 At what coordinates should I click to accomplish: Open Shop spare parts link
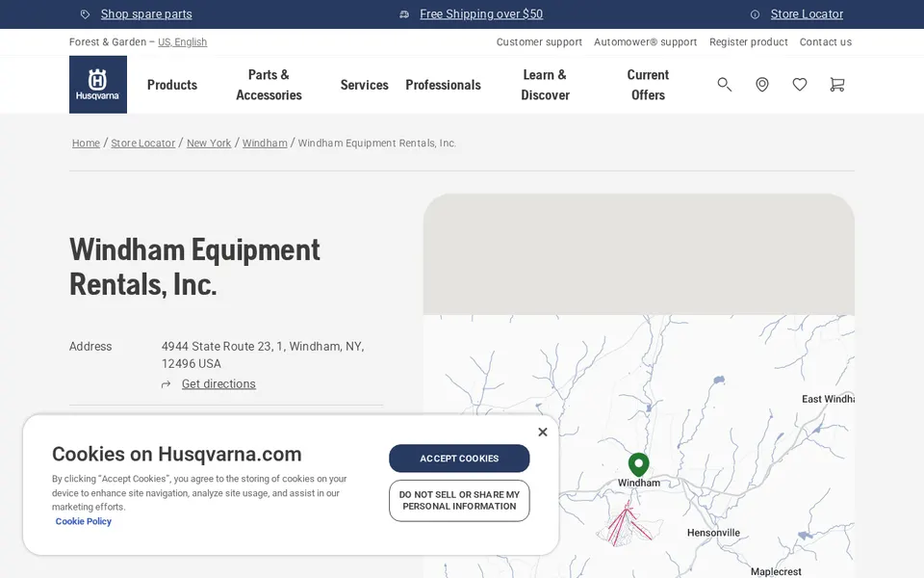point(146,14)
